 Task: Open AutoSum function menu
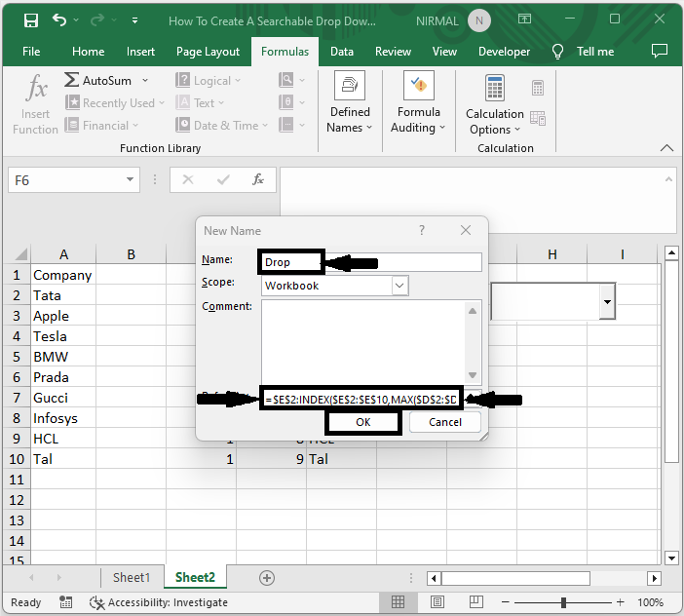point(98,80)
